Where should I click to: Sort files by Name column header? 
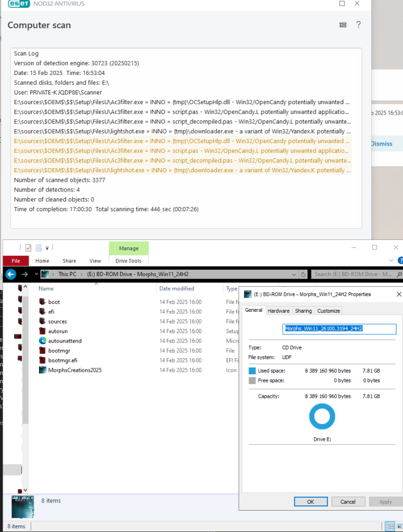46,288
